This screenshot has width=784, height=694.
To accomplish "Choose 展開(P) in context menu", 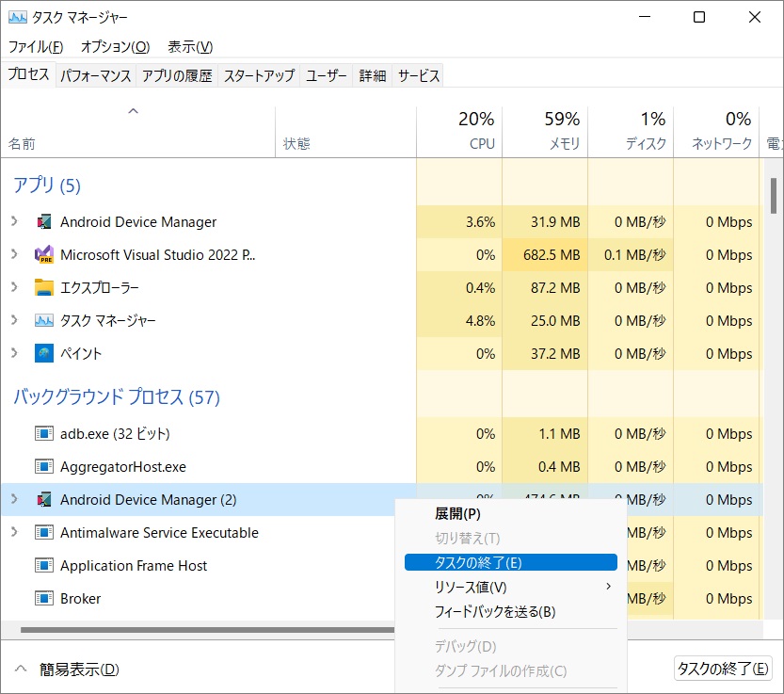I will coord(510,514).
